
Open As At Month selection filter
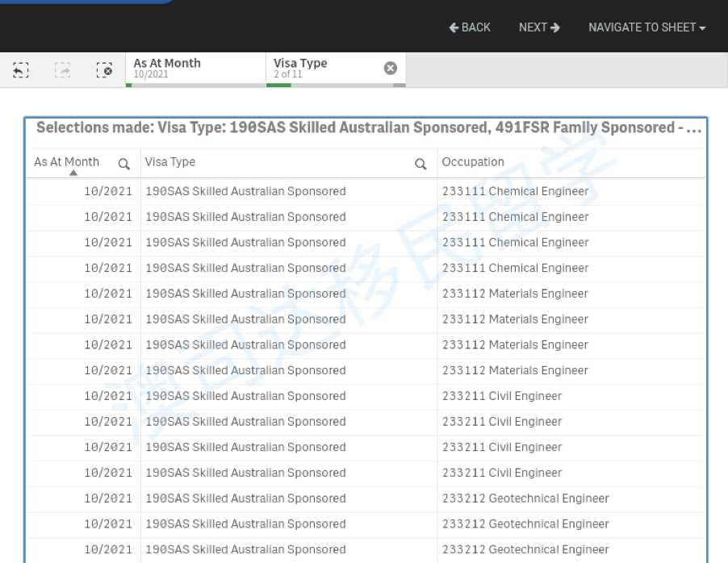coord(194,68)
